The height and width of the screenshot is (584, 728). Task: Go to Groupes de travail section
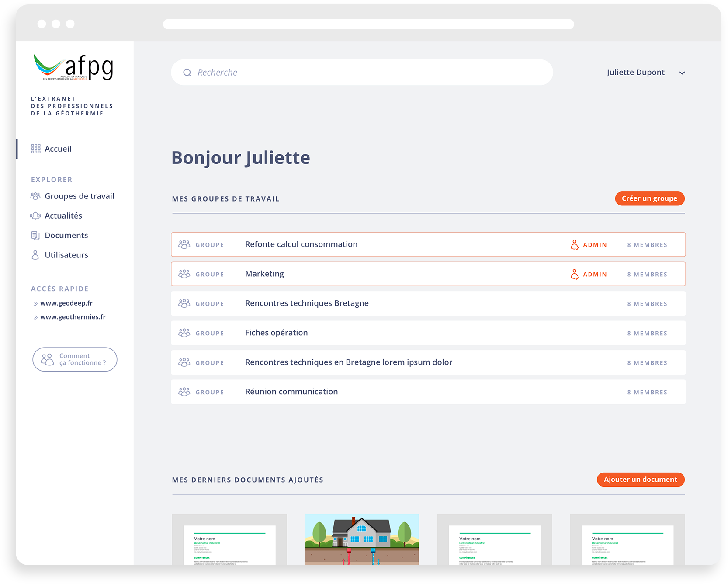73,196
